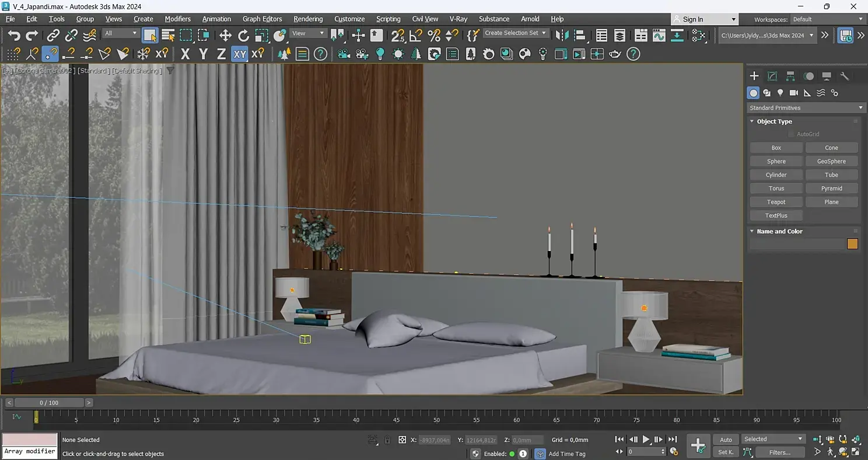Click the orange object color swatch
The height and width of the screenshot is (460, 868).
852,244
